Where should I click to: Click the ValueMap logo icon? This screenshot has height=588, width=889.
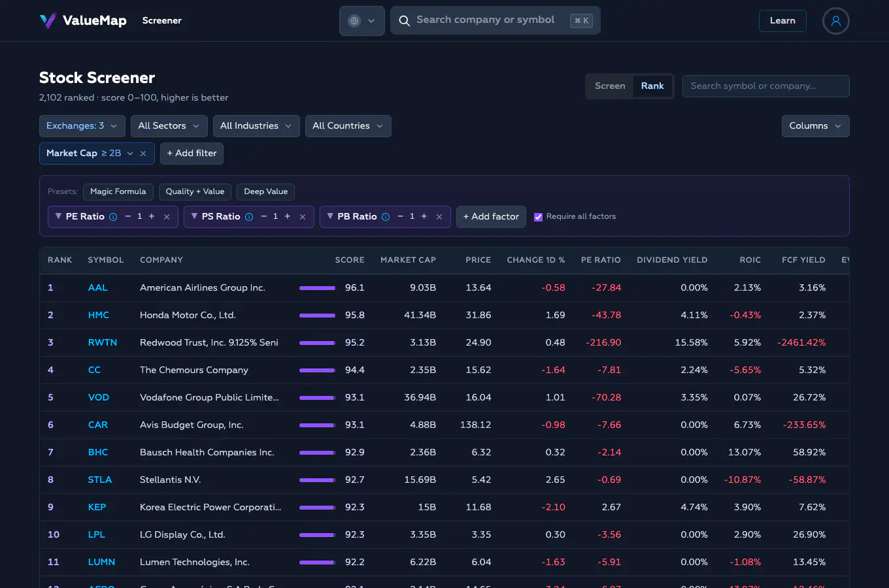coord(48,21)
